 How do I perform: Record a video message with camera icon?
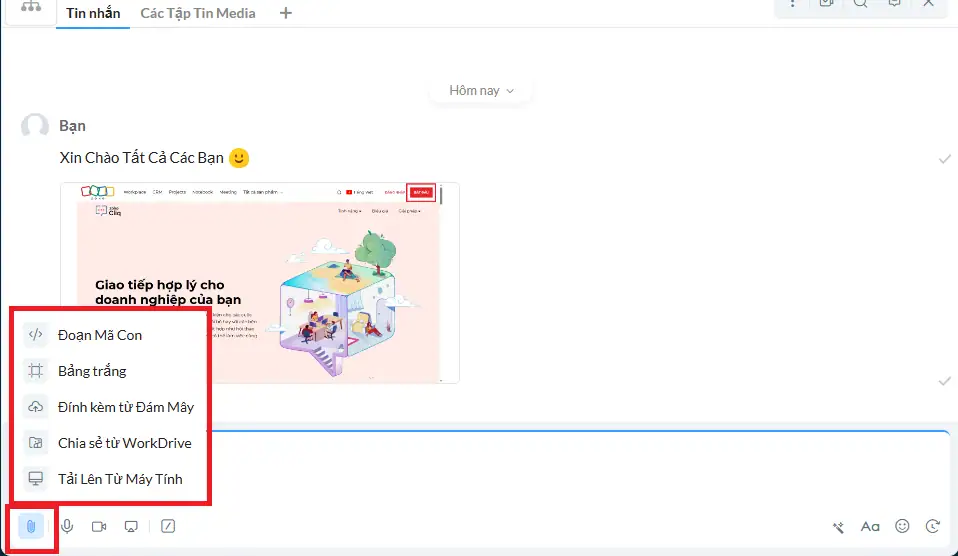click(x=99, y=526)
